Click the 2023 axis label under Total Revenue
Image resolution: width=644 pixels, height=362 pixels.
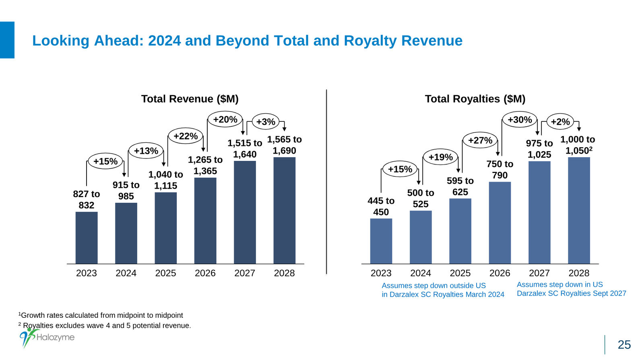coord(87,273)
